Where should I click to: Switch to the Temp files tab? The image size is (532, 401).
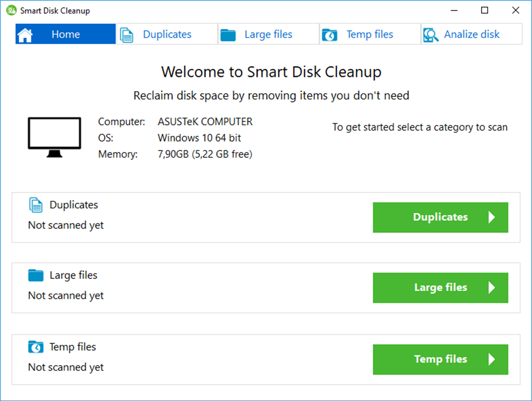pos(369,34)
